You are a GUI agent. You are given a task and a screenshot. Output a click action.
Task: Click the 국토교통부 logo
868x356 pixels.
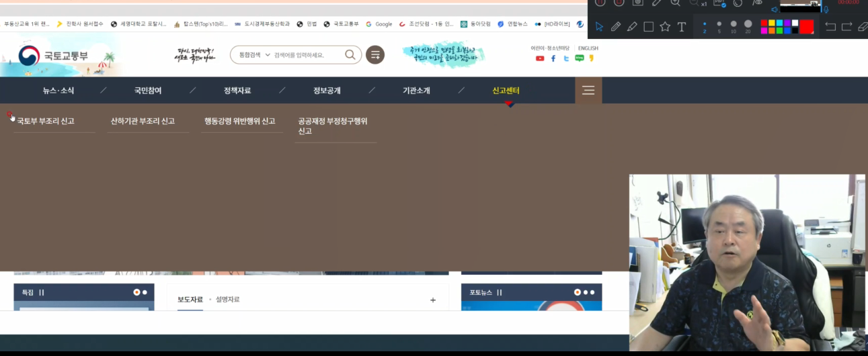tap(53, 56)
